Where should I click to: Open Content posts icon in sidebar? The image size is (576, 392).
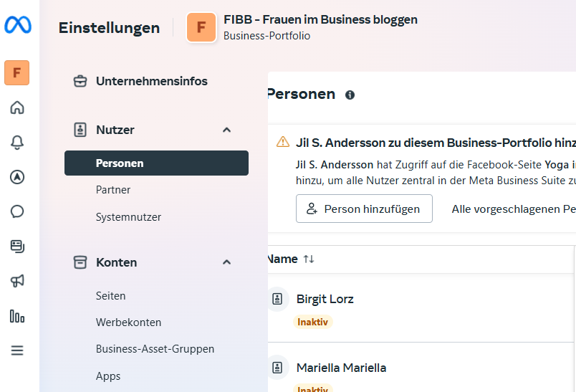[17, 247]
